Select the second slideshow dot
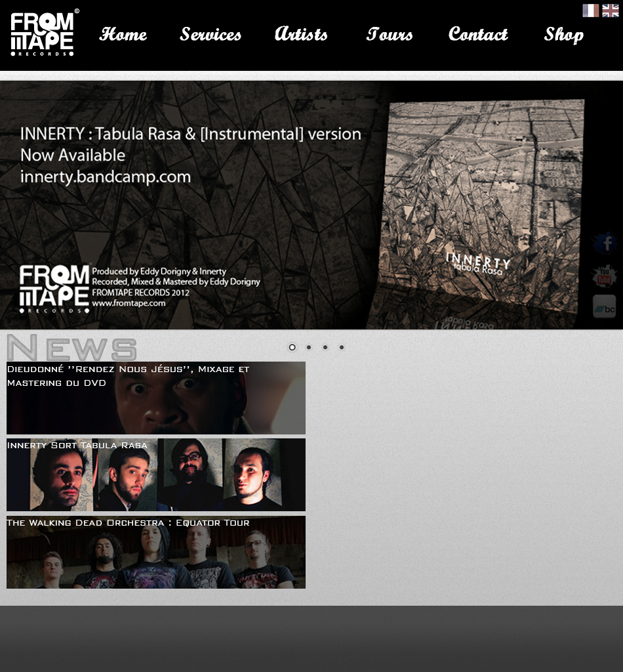 tap(309, 347)
